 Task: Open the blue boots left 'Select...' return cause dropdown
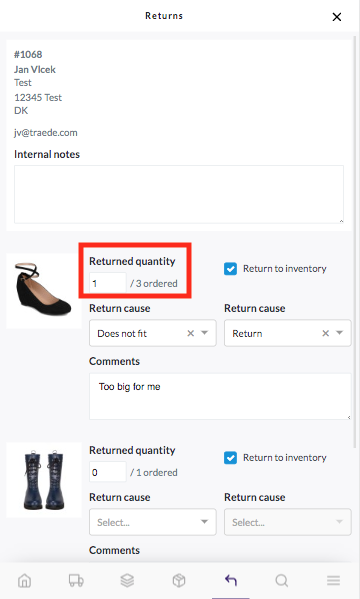(x=153, y=522)
